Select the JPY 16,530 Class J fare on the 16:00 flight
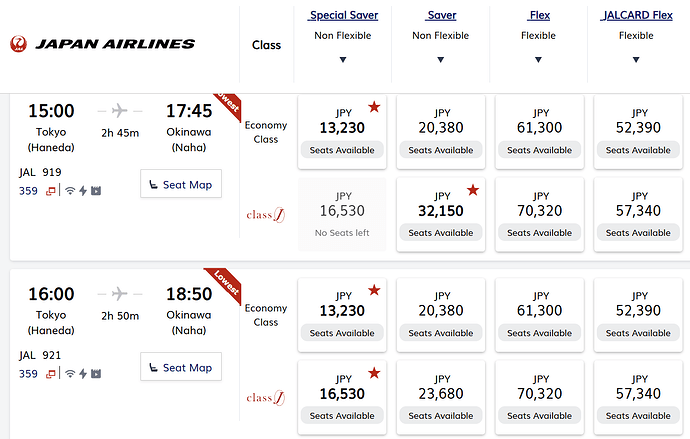The width and height of the screenshot is (690, 439). pos(342,397)
